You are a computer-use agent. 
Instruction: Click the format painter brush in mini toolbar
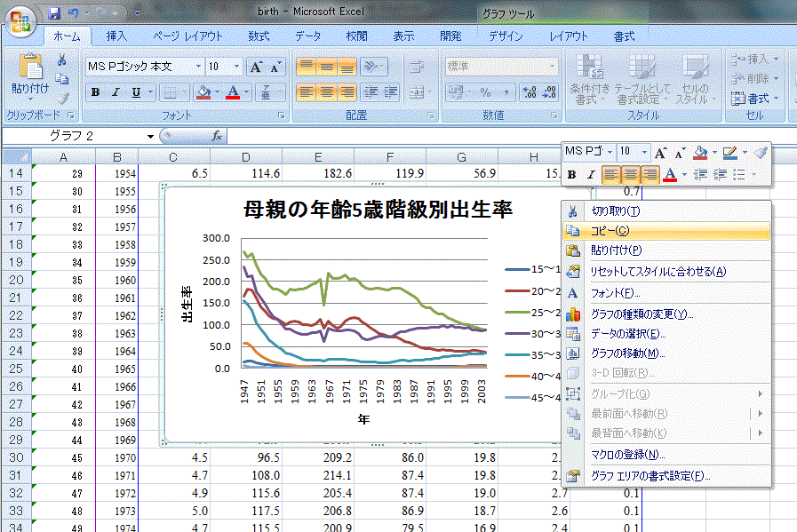[x=760, y=153]
